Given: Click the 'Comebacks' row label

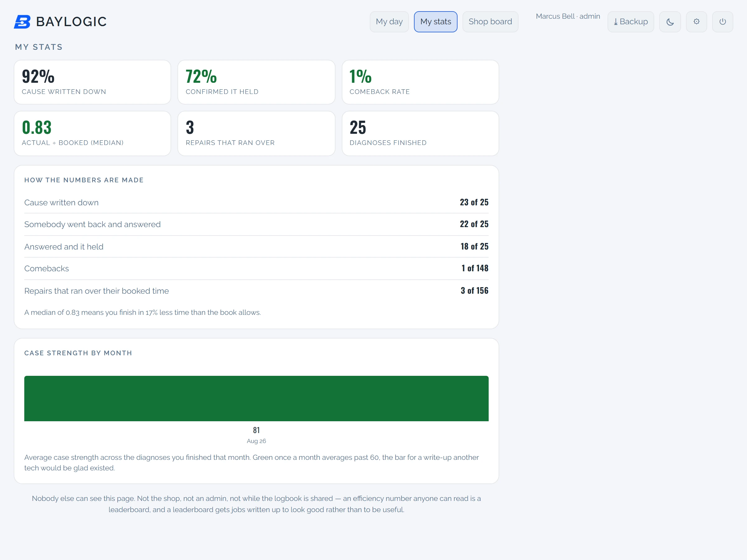Looking at the screenshot, I should point(47,268).
